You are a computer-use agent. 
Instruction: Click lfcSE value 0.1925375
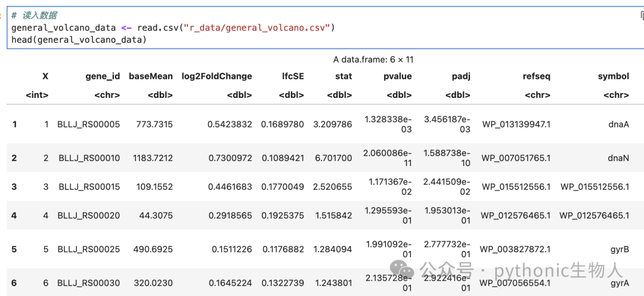tap(283, 215)
